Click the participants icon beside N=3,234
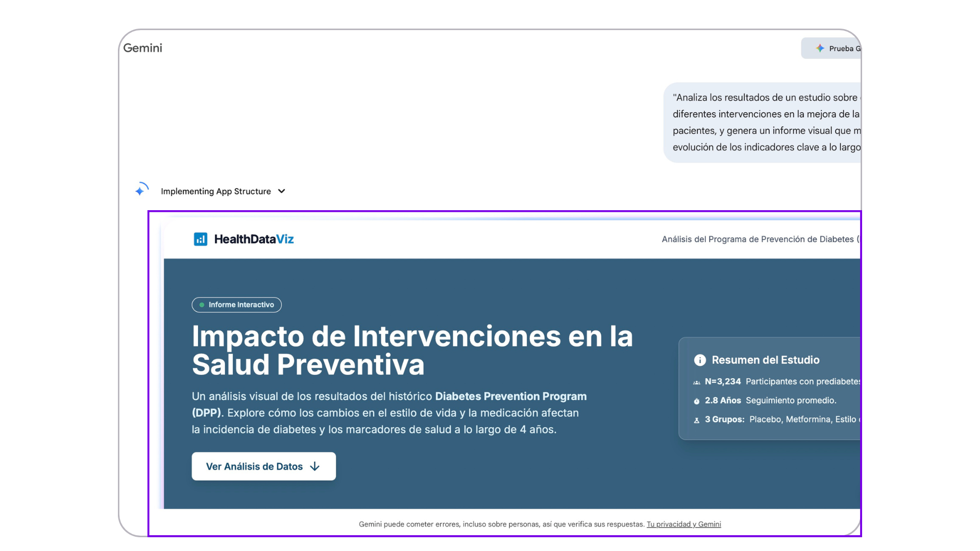980x551 pixels. tap(697, 382)
